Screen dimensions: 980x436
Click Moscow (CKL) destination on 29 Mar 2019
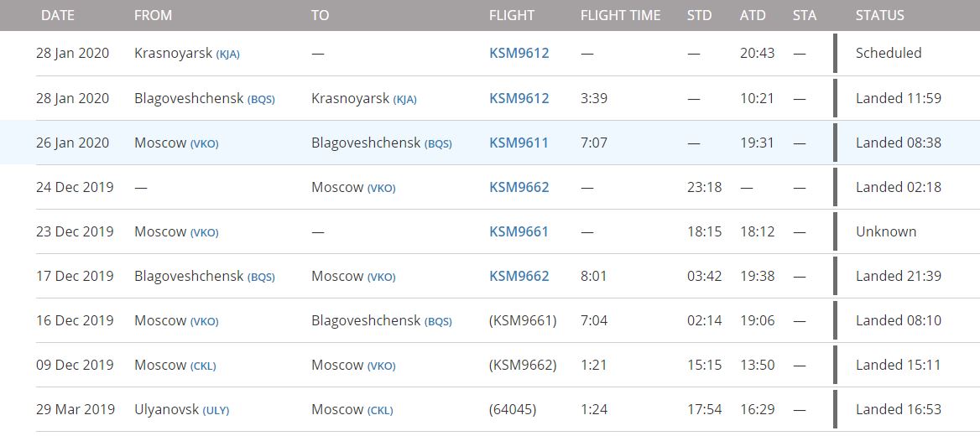coord(352,409)
